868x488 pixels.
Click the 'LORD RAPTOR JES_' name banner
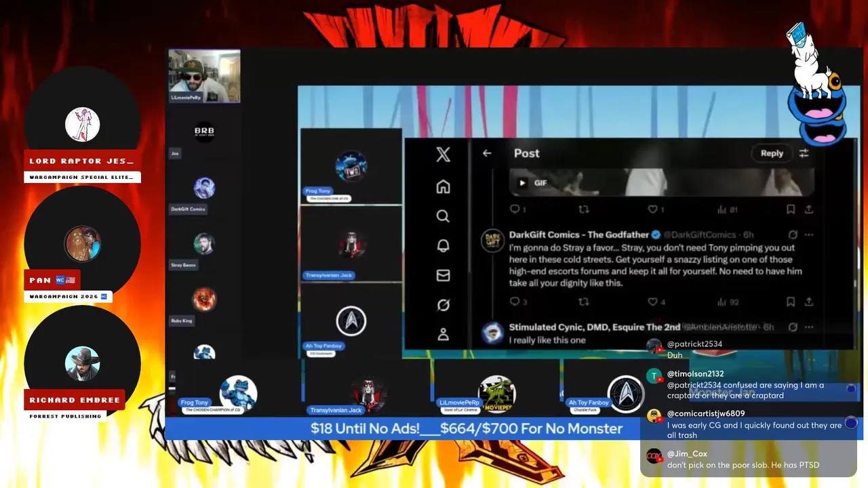point(82,161)
